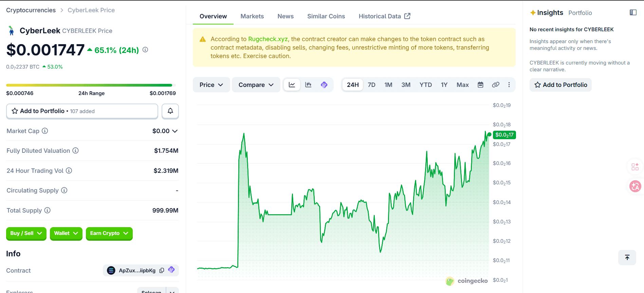
Task: Open the Buy / Sell dropdown
Action: pyautogui.click(x=26, y=233)
